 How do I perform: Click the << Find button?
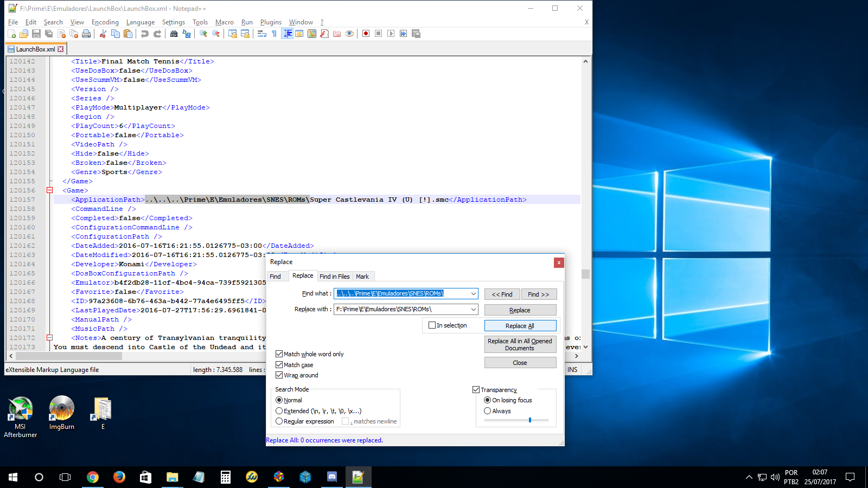502,294
